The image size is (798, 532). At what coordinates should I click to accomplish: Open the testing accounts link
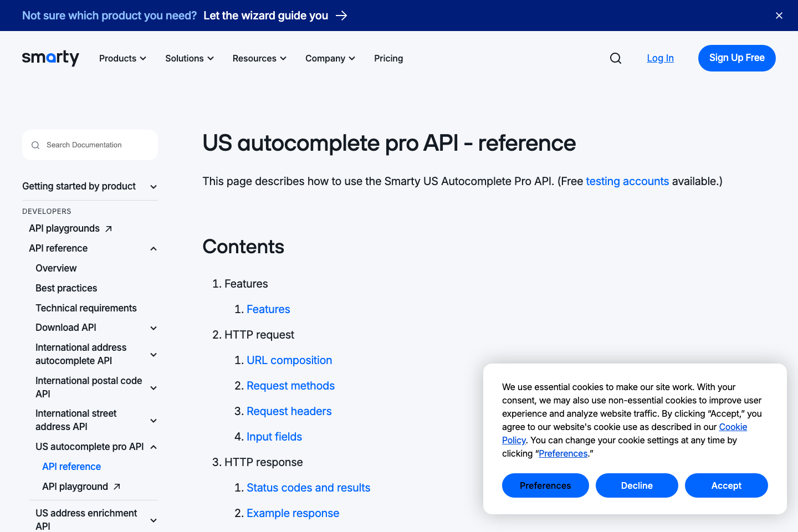point(627,181)
